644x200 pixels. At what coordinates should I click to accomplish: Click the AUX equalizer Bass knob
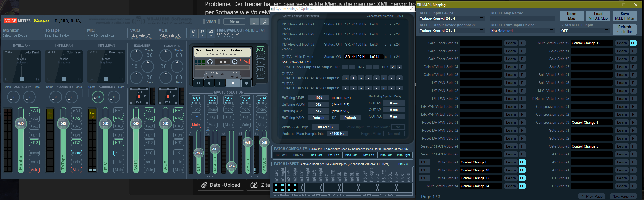point(166,78)
